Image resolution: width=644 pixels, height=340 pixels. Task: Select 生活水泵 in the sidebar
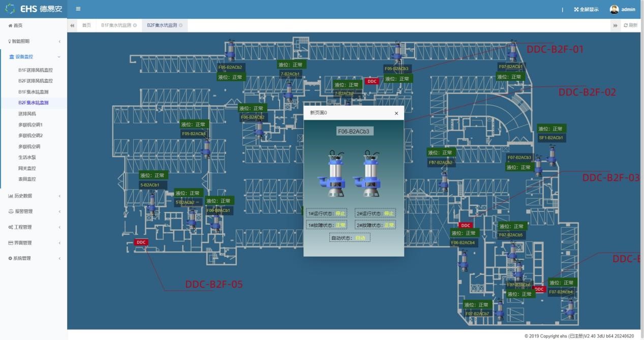pos(27,158)
